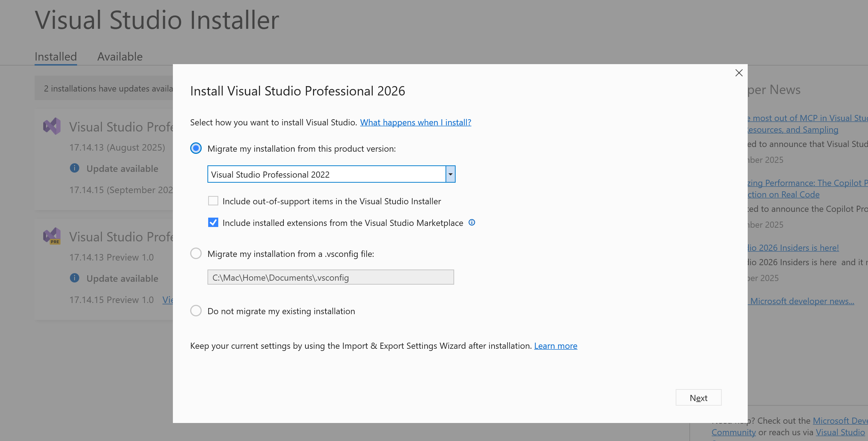868x441 pixels.
Task: Click the first blue Update available info icon
Action: click(x=75, y=168)
